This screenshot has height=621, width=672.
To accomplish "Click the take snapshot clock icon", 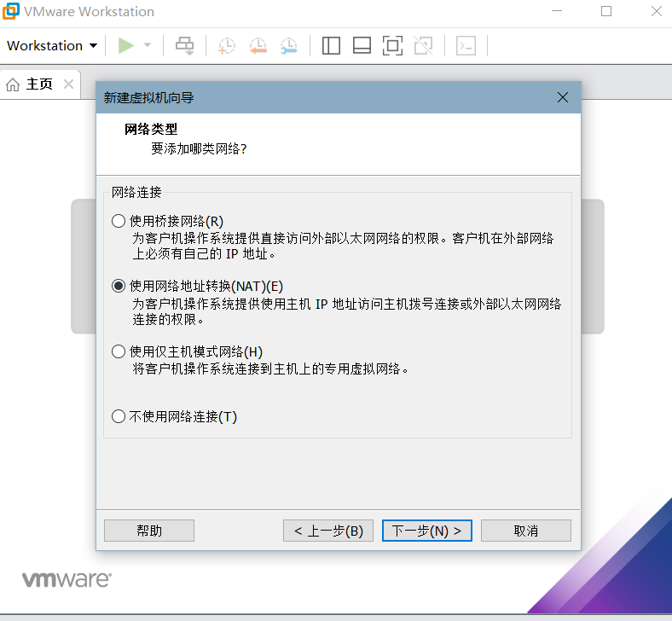I will (226, 45).
